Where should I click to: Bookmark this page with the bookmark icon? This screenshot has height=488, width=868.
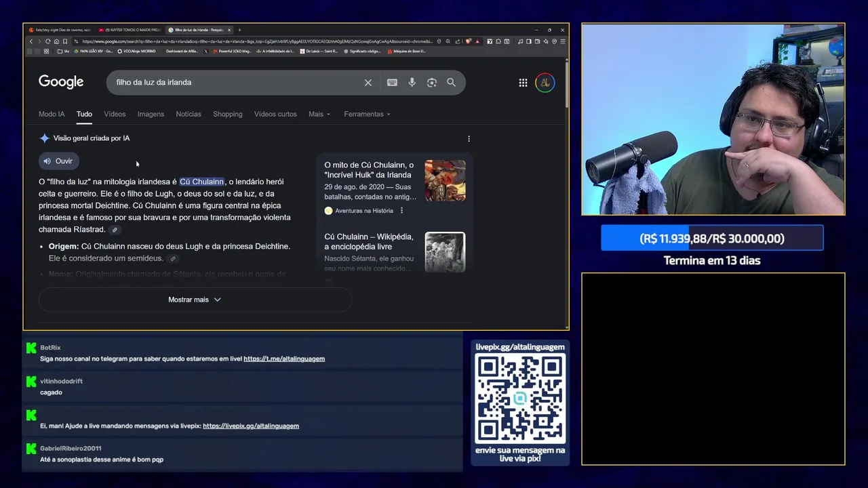[x=65, y=41]
